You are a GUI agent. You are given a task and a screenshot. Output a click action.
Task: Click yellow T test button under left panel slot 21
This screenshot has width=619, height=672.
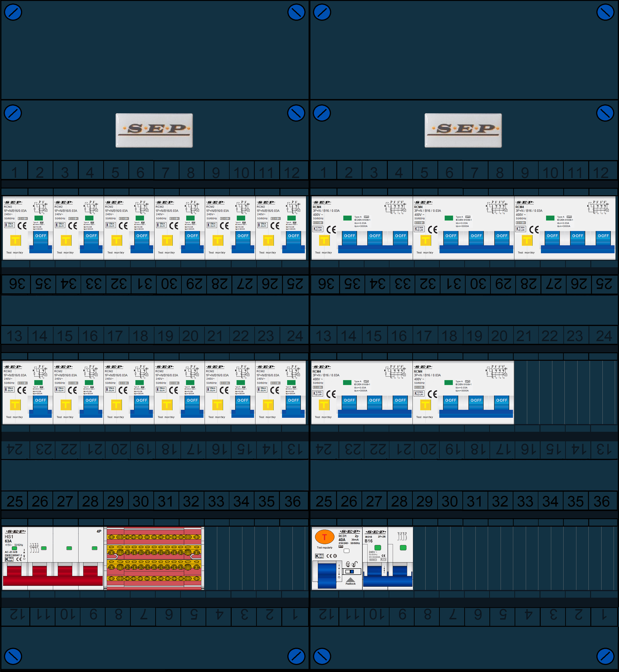[x=217, y=405]
